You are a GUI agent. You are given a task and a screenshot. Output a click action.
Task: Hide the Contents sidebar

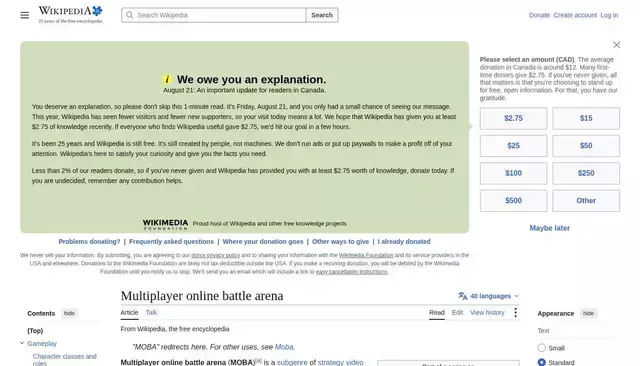(69, 313)
